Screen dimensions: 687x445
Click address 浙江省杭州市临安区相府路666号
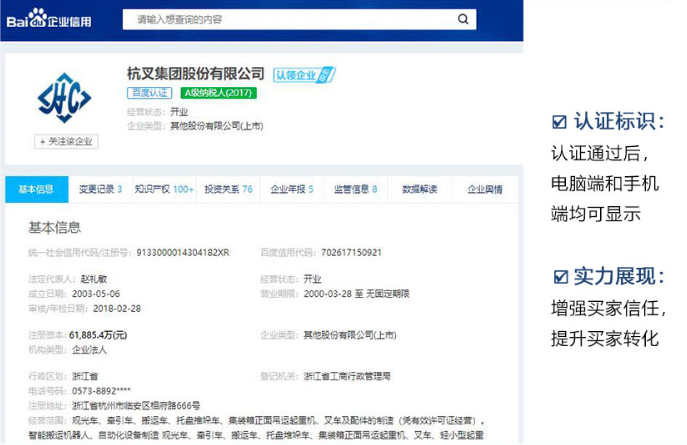pyautogui.click(x=136, y=406)
